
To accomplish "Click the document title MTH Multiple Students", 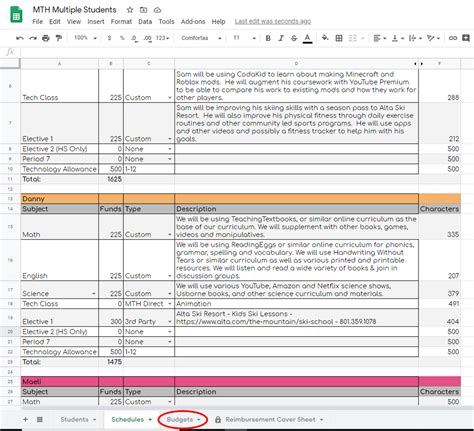I will click(x=74, y=10).
